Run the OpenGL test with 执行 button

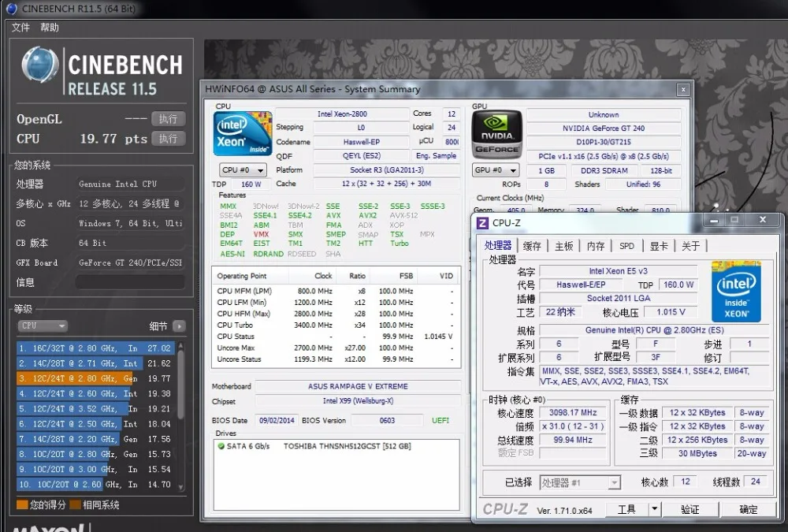[169, 119]
